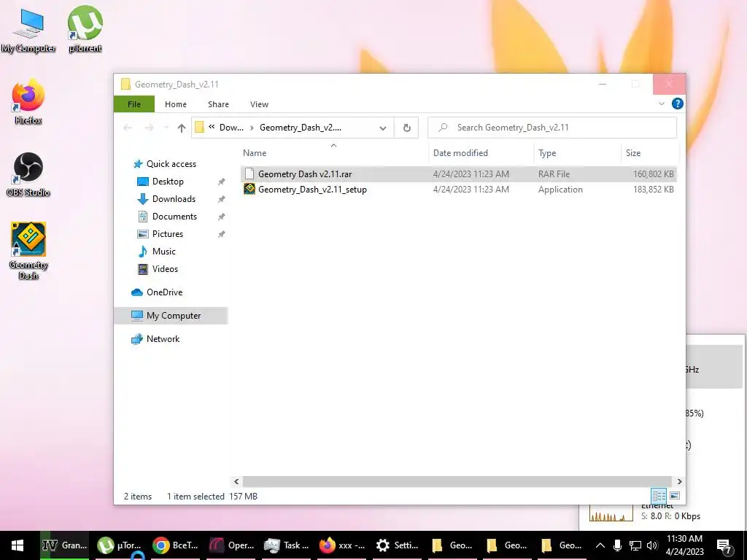The image size is (747, 560).
Task: Open Videos in navigation pane
Action: [165, 269]
